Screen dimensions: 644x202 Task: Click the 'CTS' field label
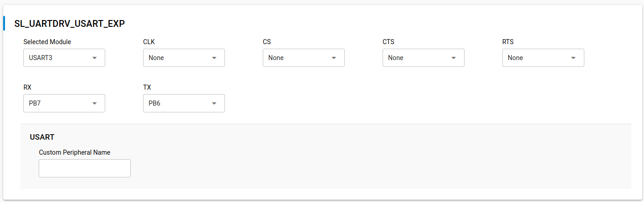(x=388, y=42)
